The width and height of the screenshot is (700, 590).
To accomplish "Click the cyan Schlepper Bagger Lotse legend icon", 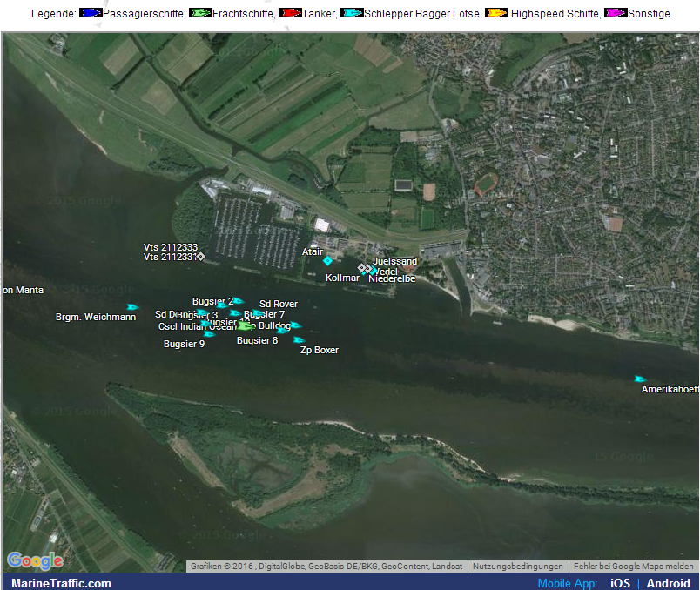I will pyautogui.click(x=353, y=13).
